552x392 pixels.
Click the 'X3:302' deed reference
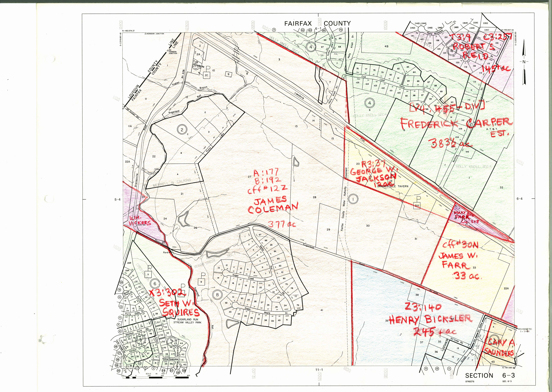pos(167,293)
